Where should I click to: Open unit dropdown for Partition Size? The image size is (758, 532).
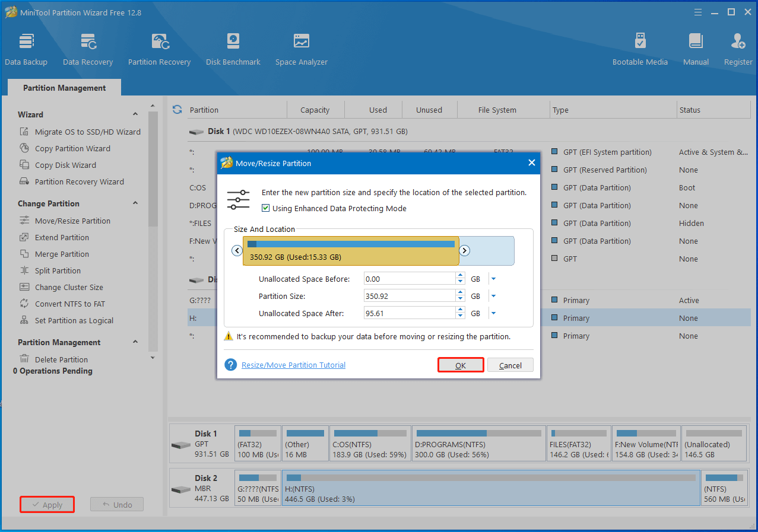[493, 296]
